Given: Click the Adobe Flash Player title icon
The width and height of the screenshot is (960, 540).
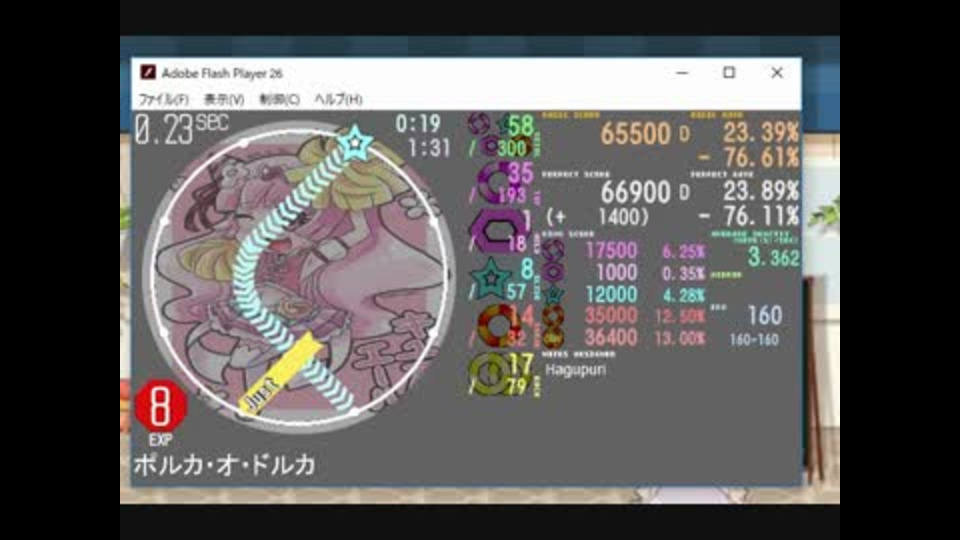Looking at the screenshot, I should tap(148, 73).
